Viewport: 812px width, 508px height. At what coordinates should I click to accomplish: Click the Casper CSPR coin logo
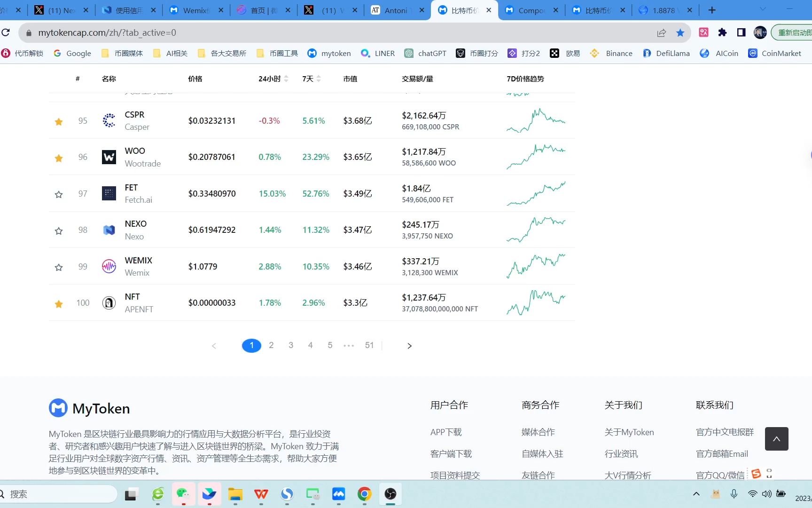click(x=109, y=120)
